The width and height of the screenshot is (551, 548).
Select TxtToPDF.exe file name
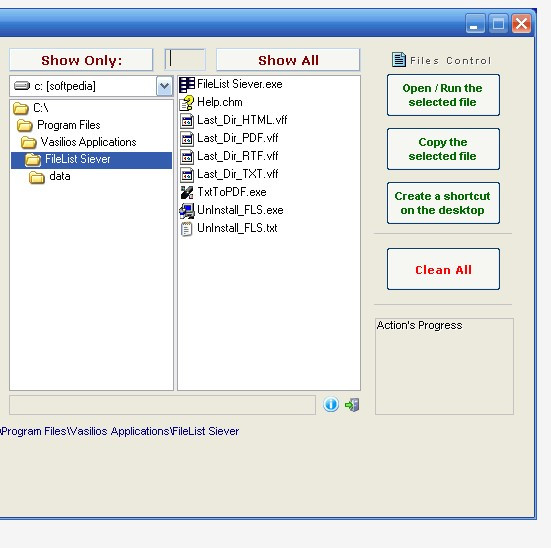(x=232, y=192)
